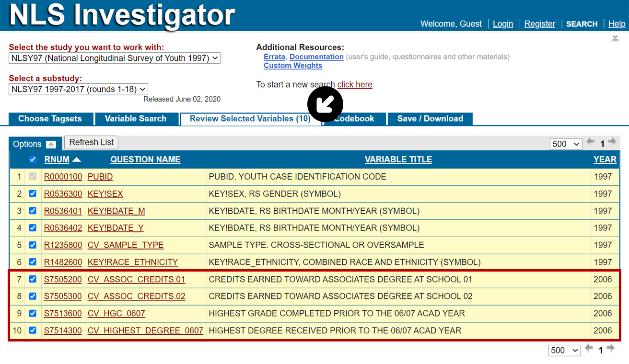Open variable R0536300 link

pos(63,194)
